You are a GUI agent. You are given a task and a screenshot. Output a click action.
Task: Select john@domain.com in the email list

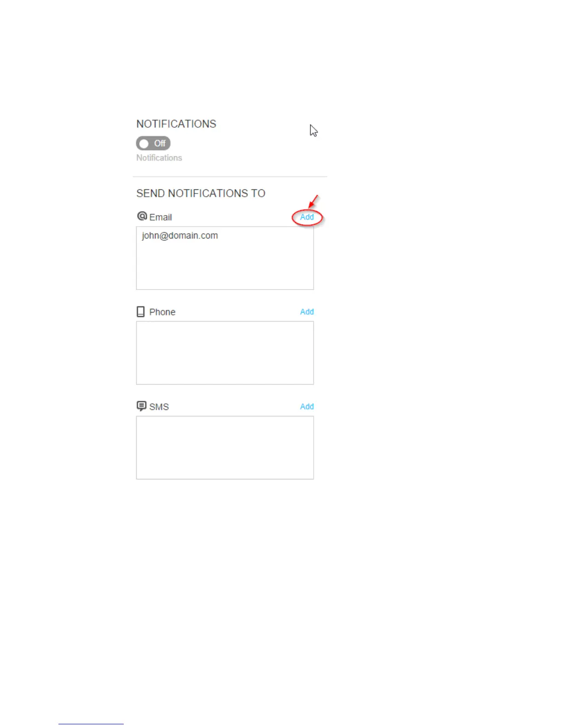pos(180,236)
